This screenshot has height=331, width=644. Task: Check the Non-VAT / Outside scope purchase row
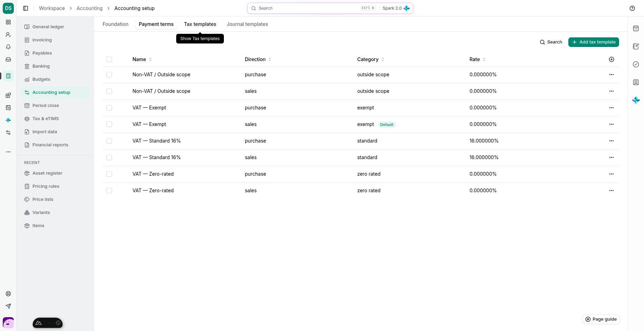click(109, 75)
